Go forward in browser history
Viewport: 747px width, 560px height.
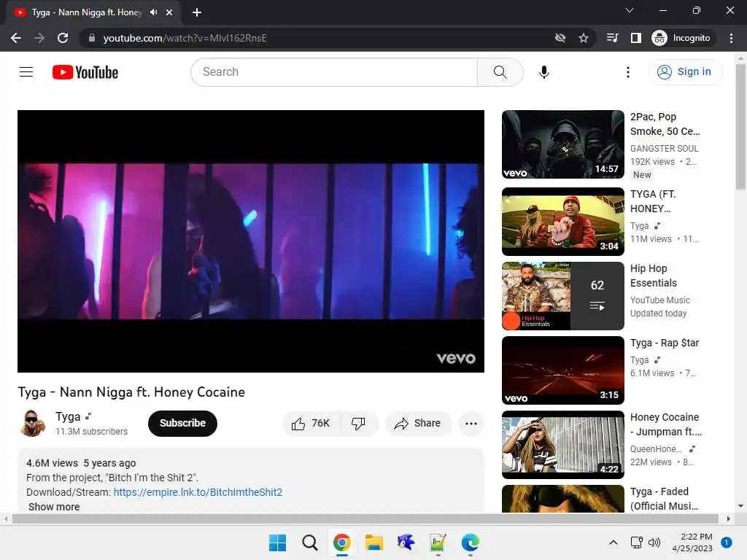coord(39,38)
